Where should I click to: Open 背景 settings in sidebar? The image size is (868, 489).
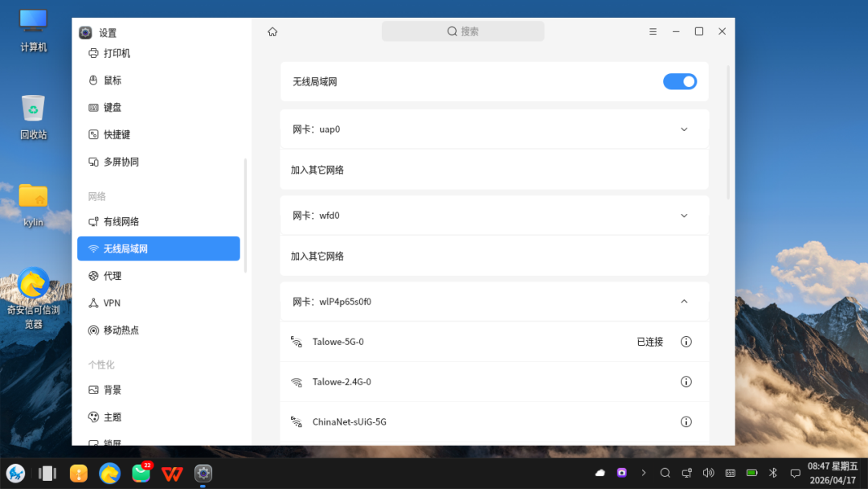pyautogui.click(x=158, y=390)
